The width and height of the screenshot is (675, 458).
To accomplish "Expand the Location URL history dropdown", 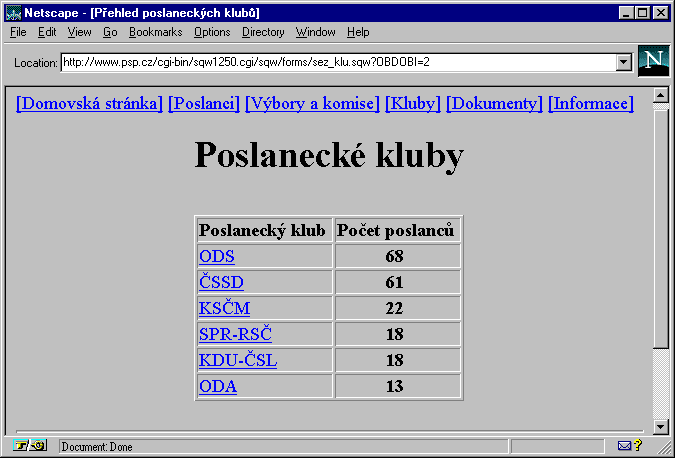I will tap(623, 62).
